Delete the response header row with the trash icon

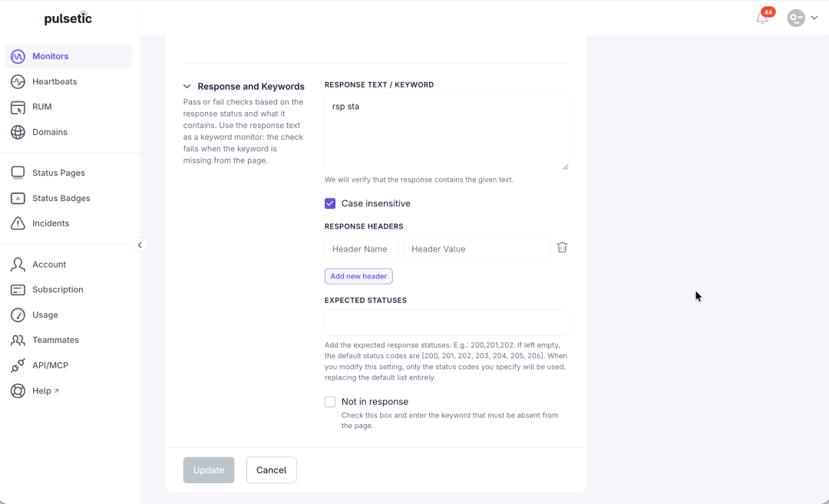point(562,247)
